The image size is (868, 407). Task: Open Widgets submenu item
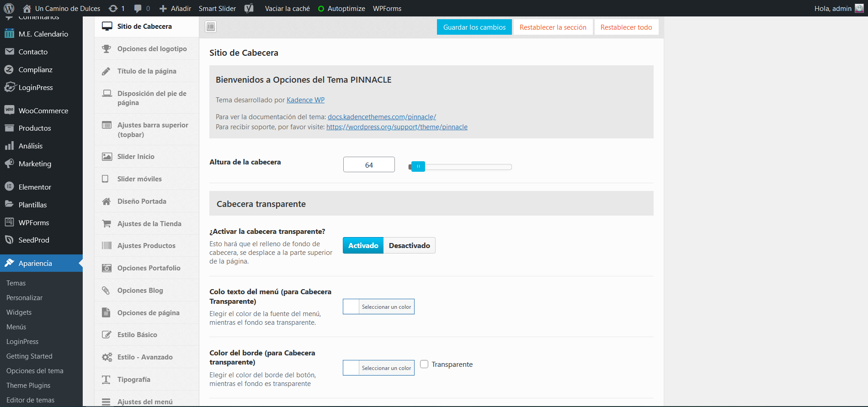(19, 312)
